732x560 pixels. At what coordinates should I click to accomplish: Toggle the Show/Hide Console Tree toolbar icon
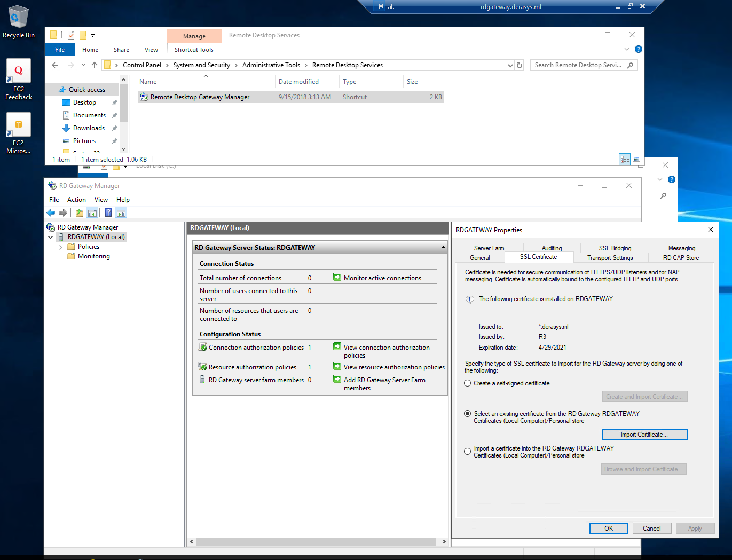pos(92,212)
